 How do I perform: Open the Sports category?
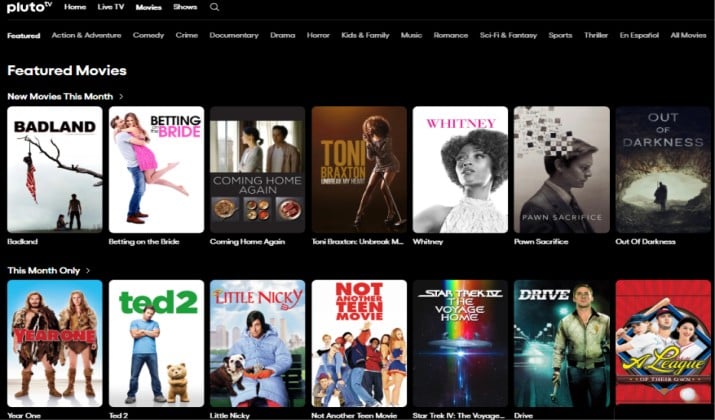click(560, 35)
